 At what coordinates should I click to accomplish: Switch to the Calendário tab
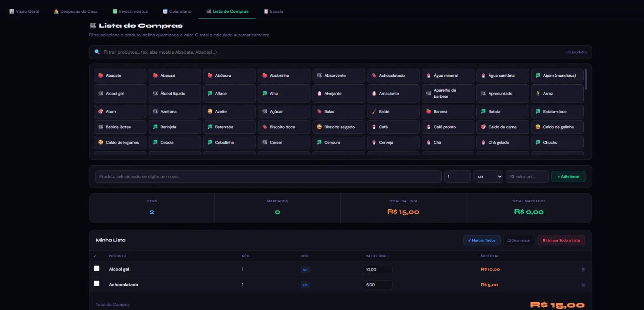click(177, 11)
